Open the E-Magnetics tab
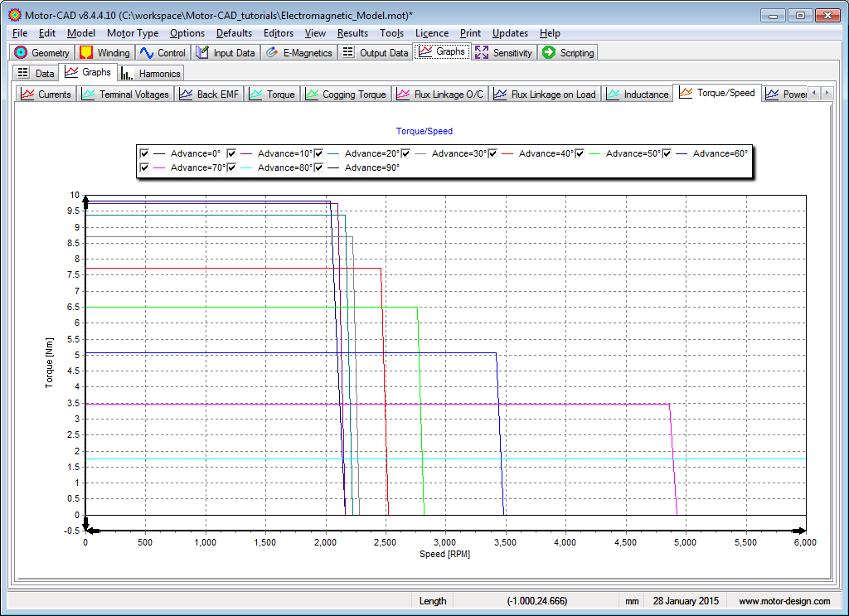Screen dimensions: 849x616 (299, 53)
